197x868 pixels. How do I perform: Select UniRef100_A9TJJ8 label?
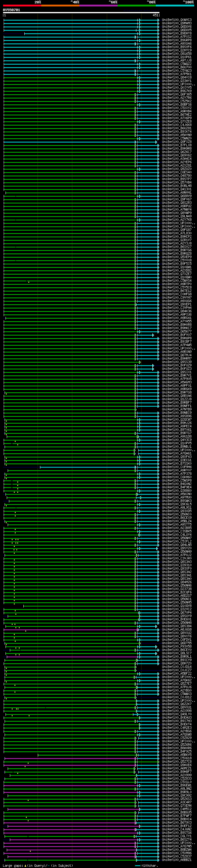(x=177, y=61)
